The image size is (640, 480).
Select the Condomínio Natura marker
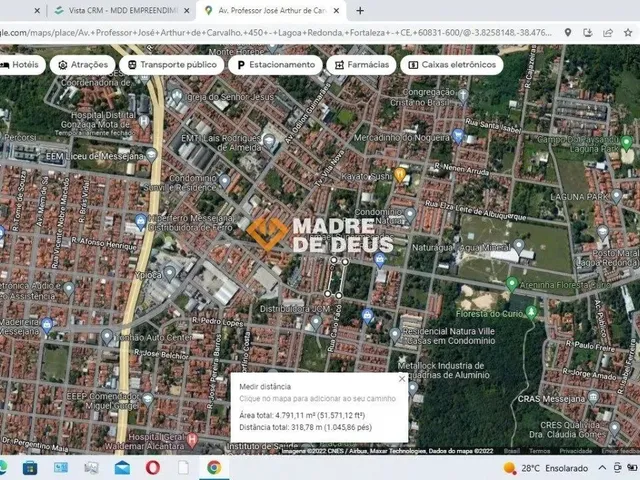pyautogui.click(x=410, y=214)
